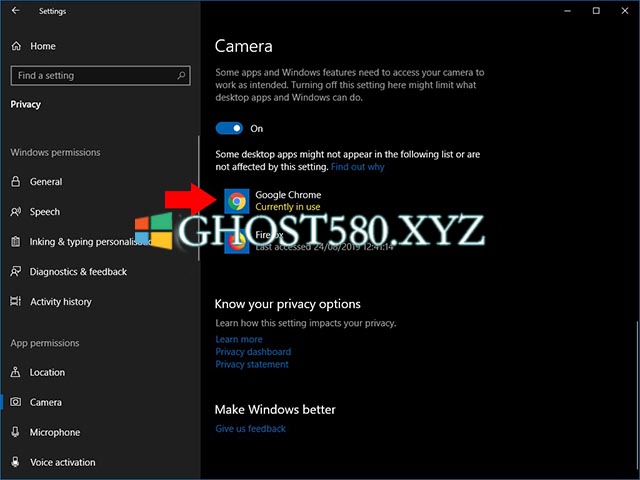Open the General privacy page

tap(46, 182)
